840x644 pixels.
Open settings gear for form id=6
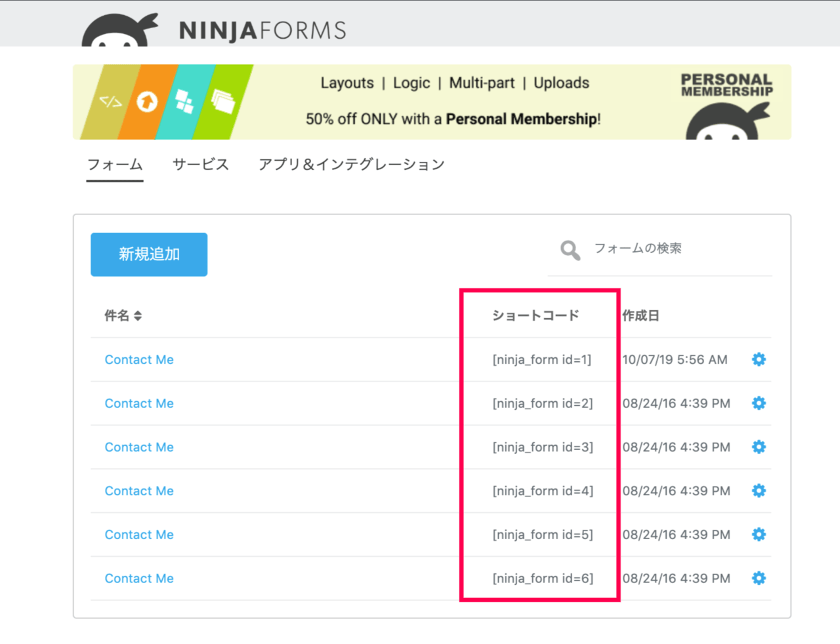[x=759, y=578]
